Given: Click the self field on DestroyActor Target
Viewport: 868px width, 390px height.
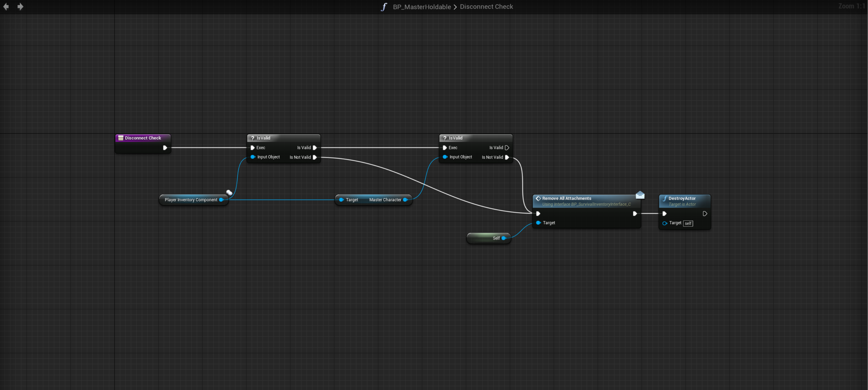Looking at the screenshot, I should point(688,223).
